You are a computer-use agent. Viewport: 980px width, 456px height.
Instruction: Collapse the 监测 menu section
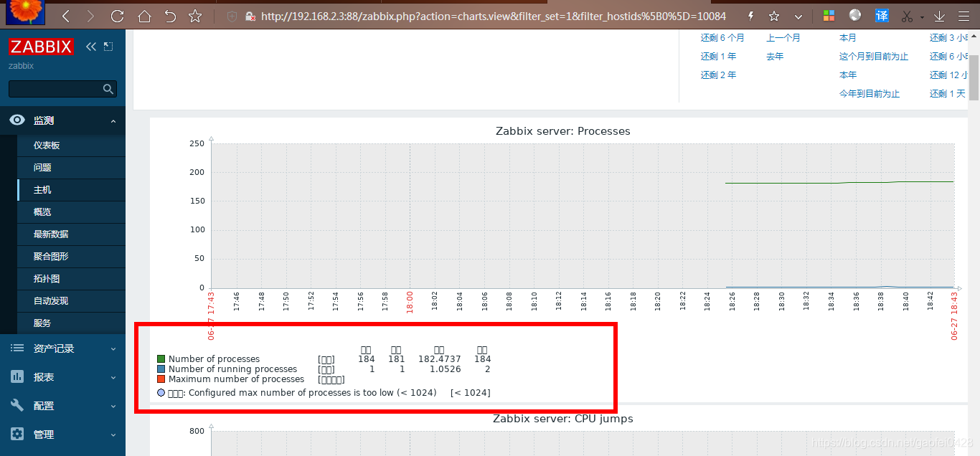113,121
